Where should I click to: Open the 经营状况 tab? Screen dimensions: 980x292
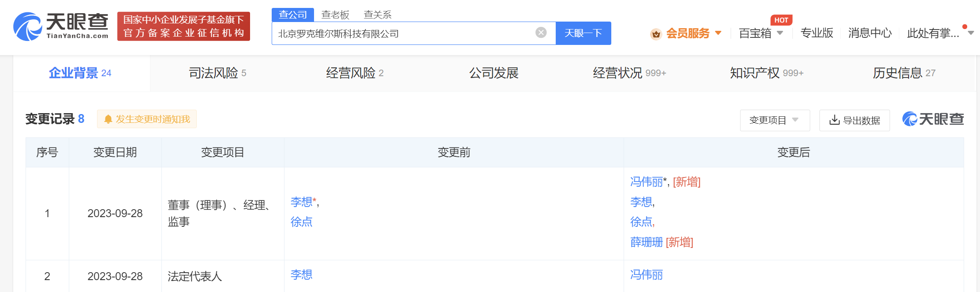629,73
